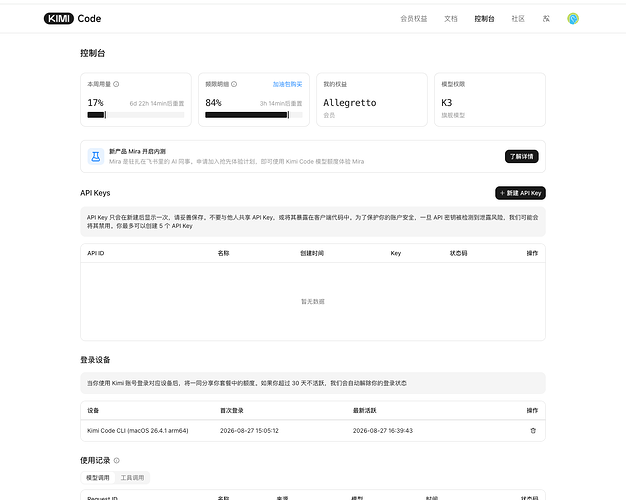The width and height of the screenshot is (626, 500).
Task: Click the Key column header
Action: point(396,253)
